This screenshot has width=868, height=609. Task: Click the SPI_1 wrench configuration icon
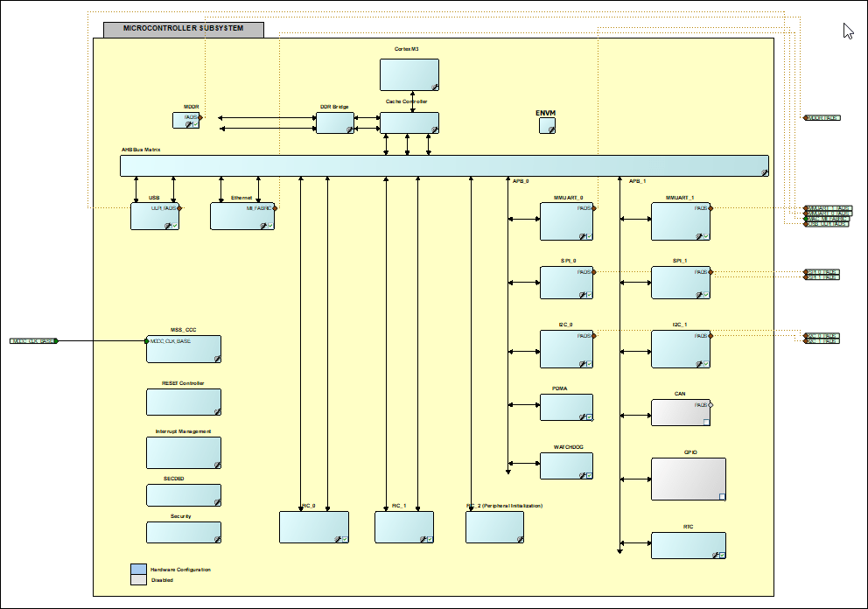click(x=698, y=295)
